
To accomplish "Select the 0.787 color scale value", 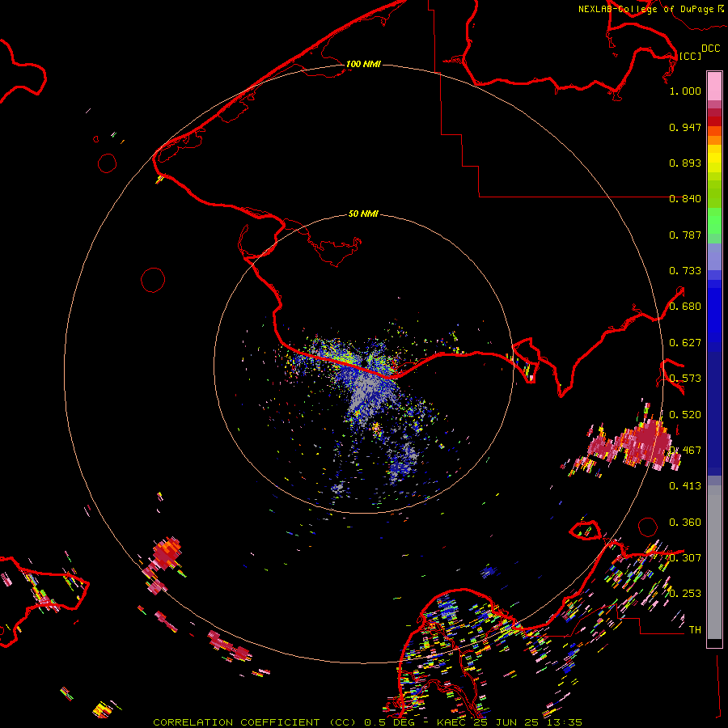I will [685, 235].
